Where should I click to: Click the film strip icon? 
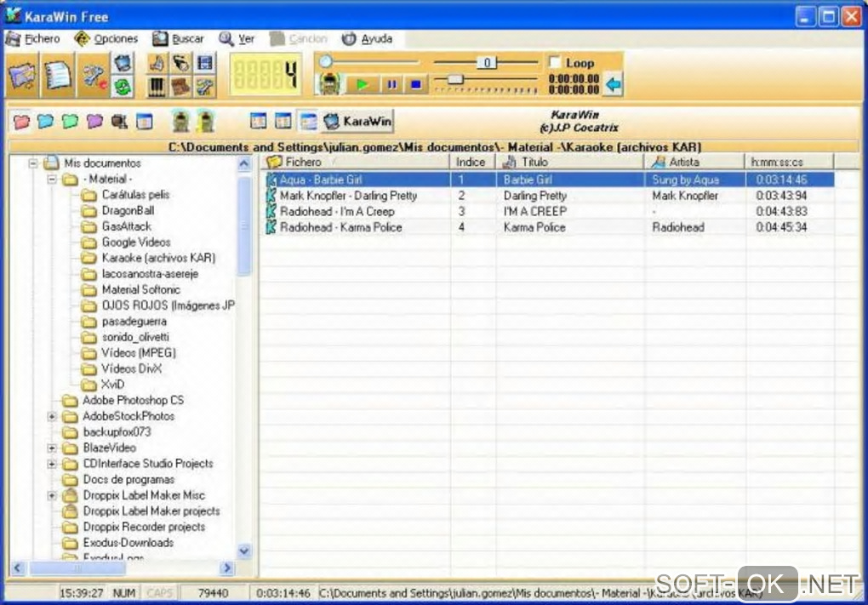tap(204, 63)
